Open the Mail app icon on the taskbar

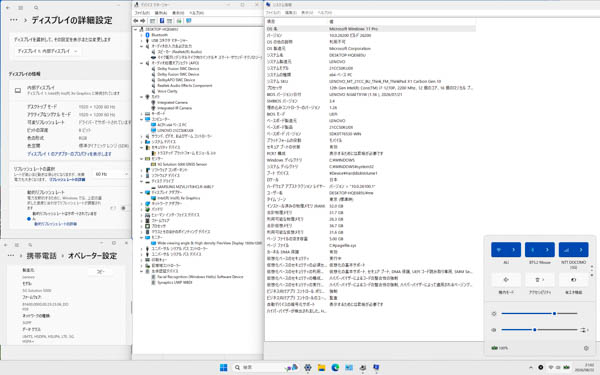point(349,367)
